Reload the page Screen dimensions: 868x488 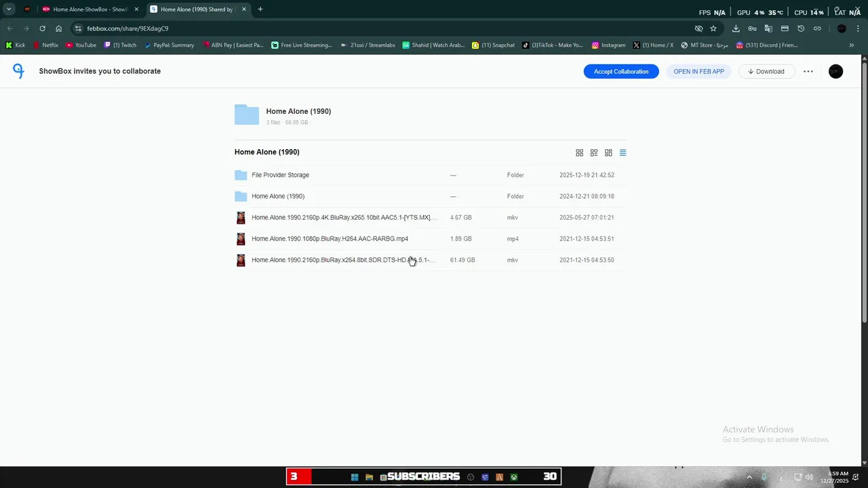click(42, 28)
